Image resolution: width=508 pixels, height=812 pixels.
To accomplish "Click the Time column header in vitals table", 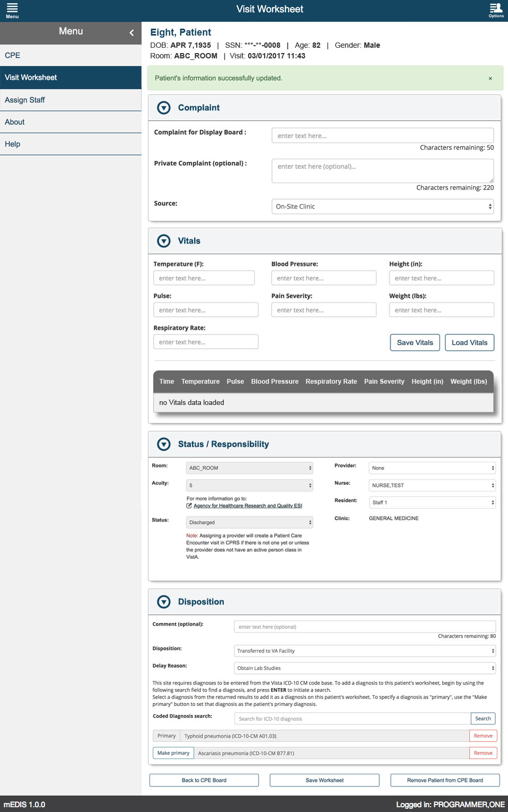I will point(167,382).
